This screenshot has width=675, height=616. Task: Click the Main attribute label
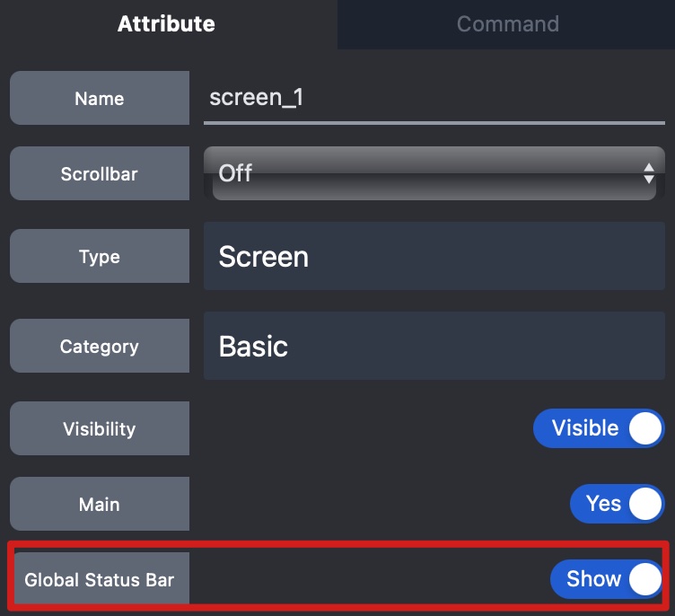pyautogui.click(x=100, y=505)
